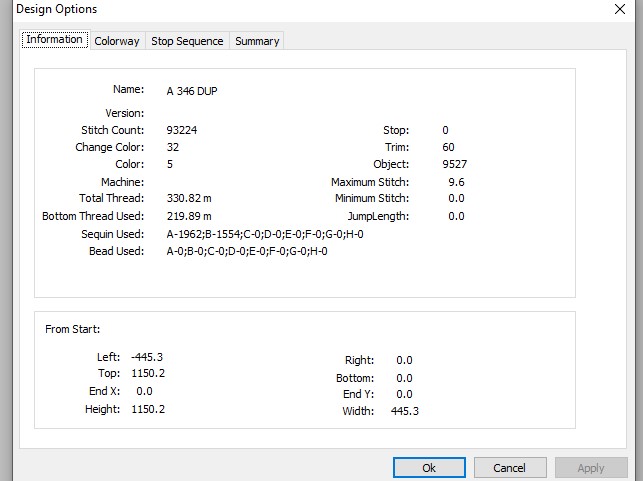
Task: Confirm the dialog with the Ok button
Action: point(429,468)
